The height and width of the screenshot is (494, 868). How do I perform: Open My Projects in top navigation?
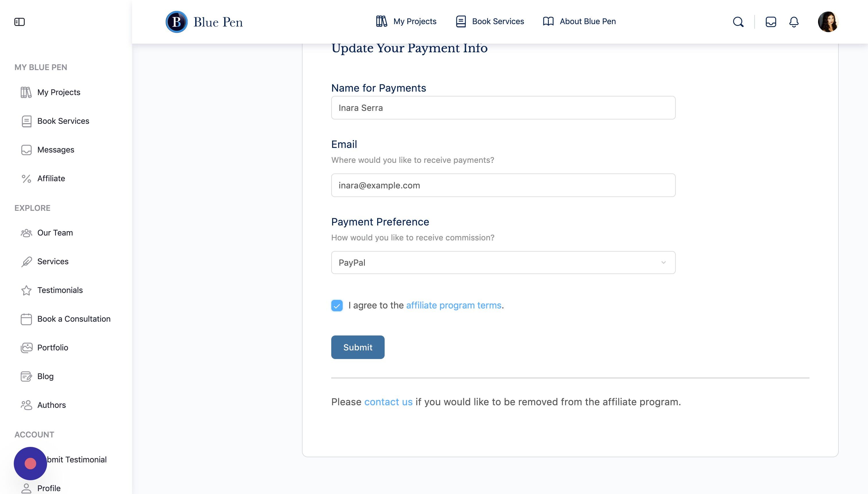[406, 21]
